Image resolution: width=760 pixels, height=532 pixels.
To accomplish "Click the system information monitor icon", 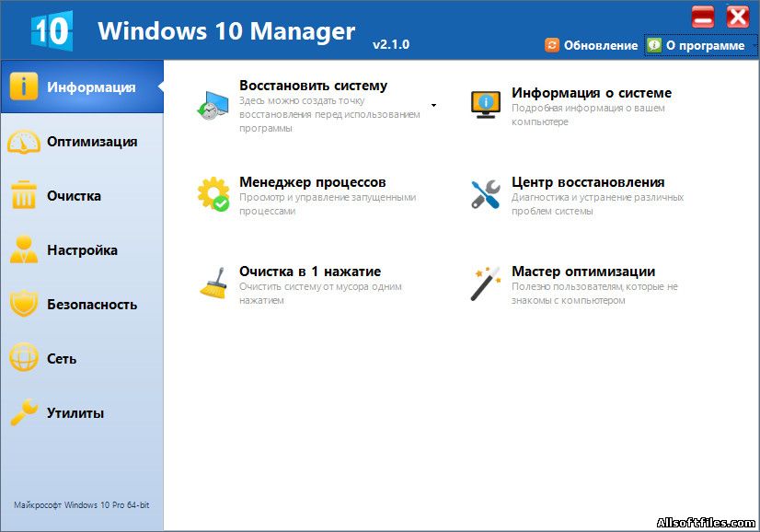I will [486, 105].
